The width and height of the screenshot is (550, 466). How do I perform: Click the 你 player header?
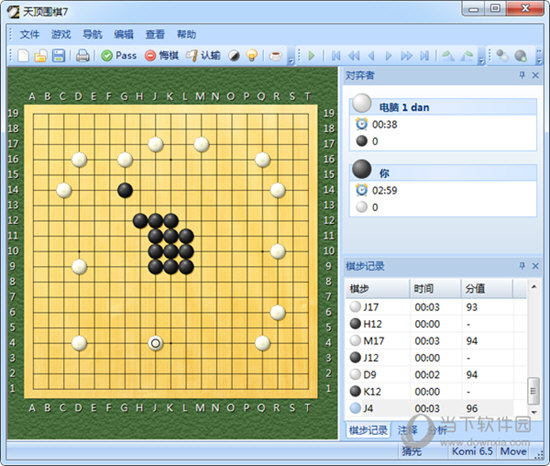pyautogui.click(x=443, y=173)
